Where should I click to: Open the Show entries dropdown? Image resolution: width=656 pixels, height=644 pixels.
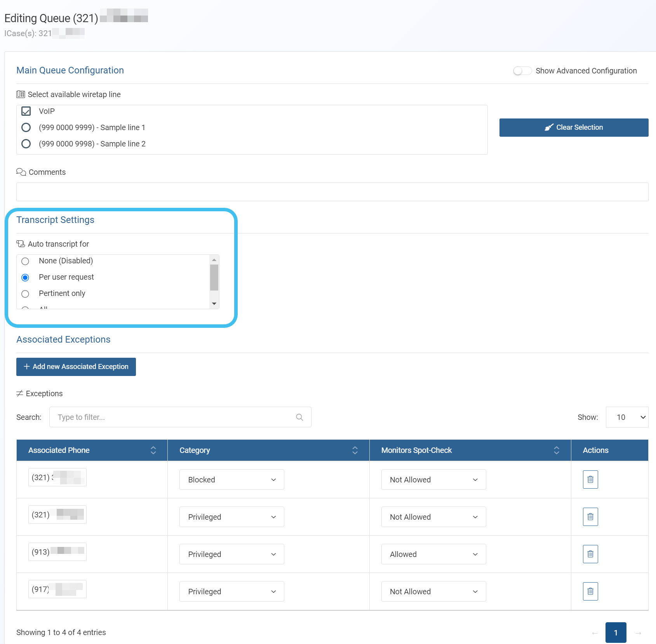click(627, 417)
